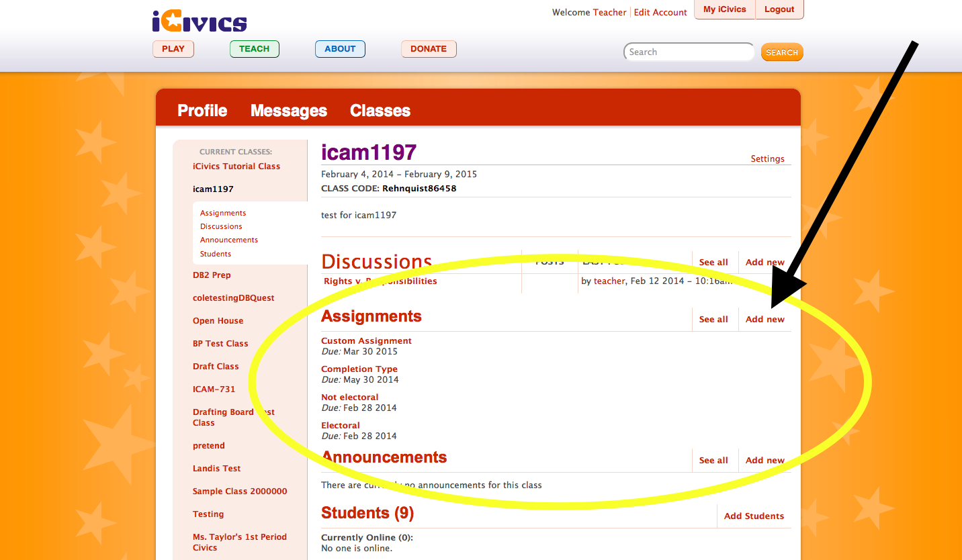Image resolution: width=962 pixels, height=560 pixels.
Task: Open the iCivics Tutorial Class
Action: [236, 167]
